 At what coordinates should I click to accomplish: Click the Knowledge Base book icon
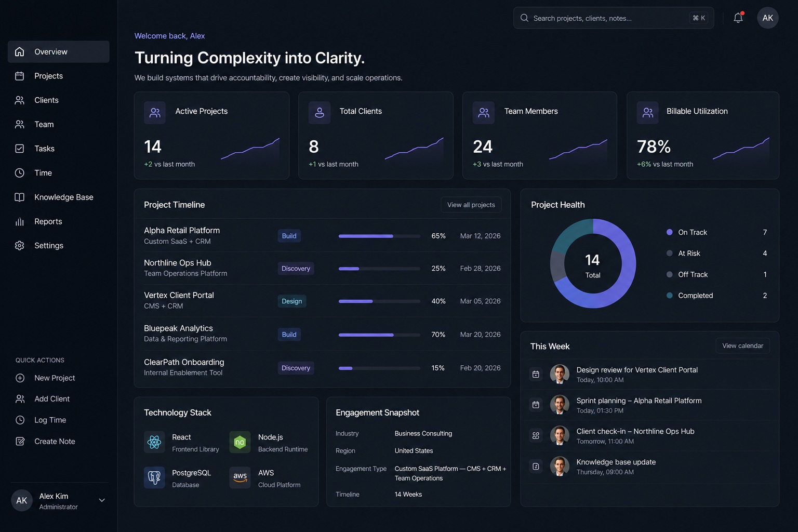pyautogui.click(x=20, y=197)
